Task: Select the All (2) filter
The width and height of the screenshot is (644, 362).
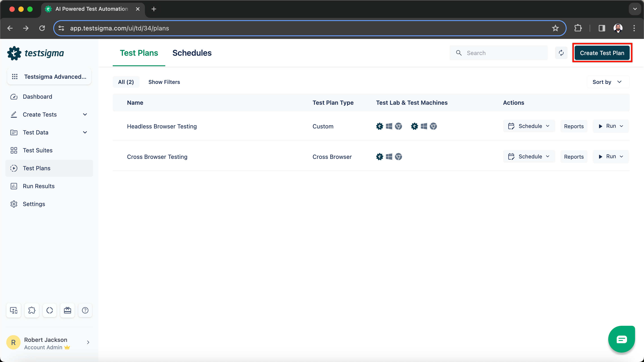Action: (126, 82)
